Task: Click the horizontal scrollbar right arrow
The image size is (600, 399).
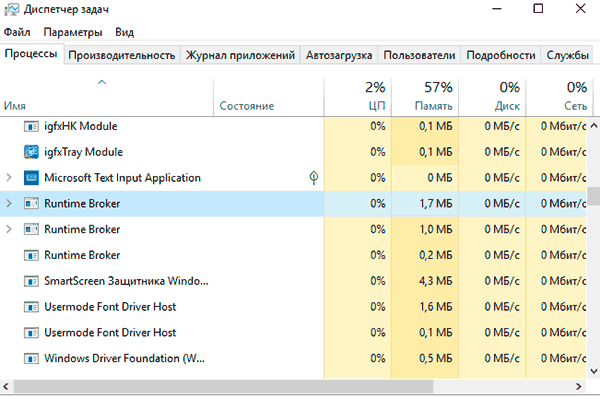Action: (579, 386)
